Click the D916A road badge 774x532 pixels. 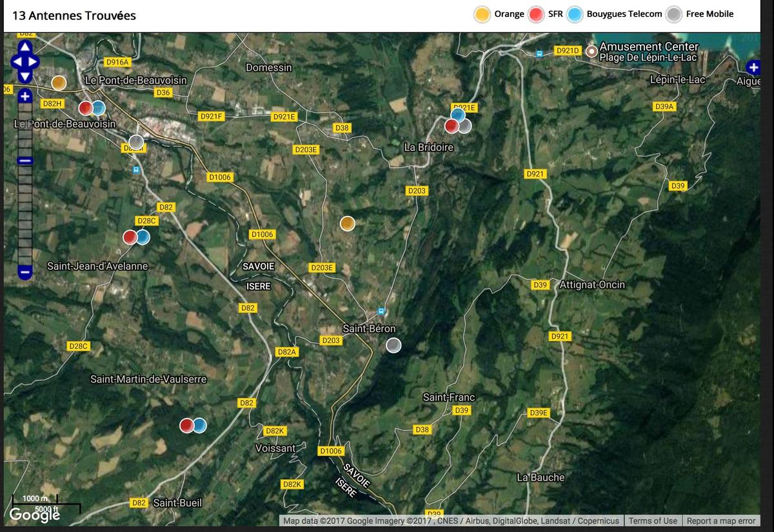coord(117,62)
